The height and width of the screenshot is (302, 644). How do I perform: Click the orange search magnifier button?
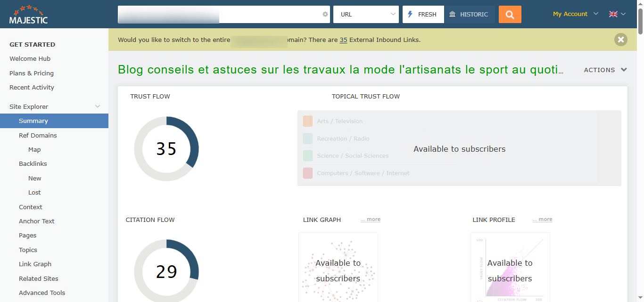[510, 15]
